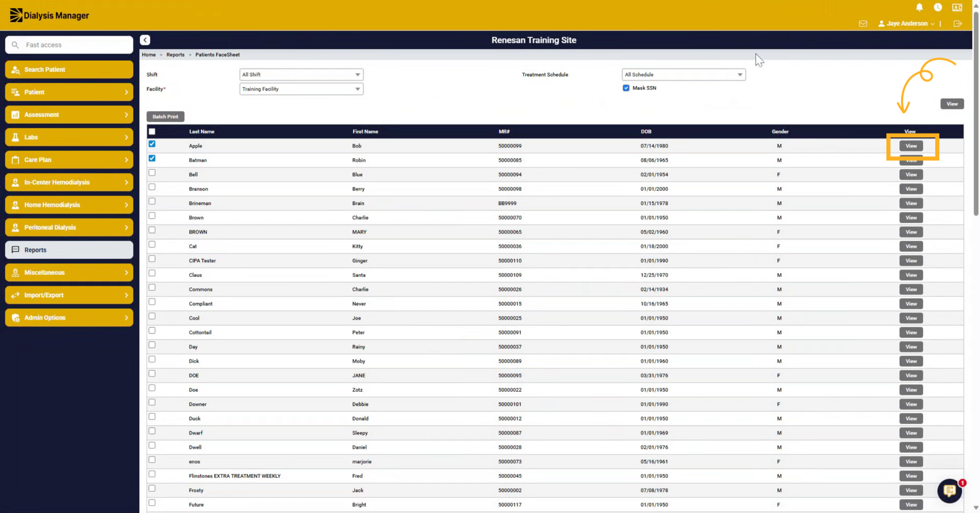
Task: Uncheck the Mask SSN checkbox
Action: (x=626, y=88)
